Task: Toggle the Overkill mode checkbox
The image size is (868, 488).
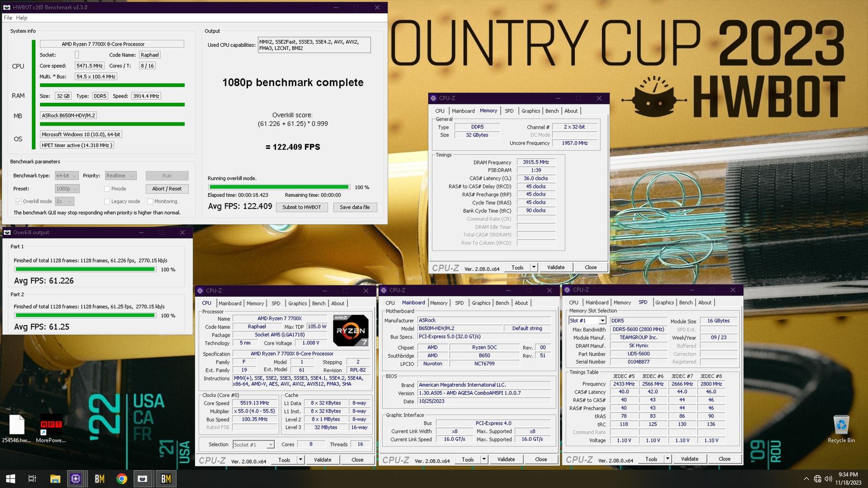Action: coord(19,202)
